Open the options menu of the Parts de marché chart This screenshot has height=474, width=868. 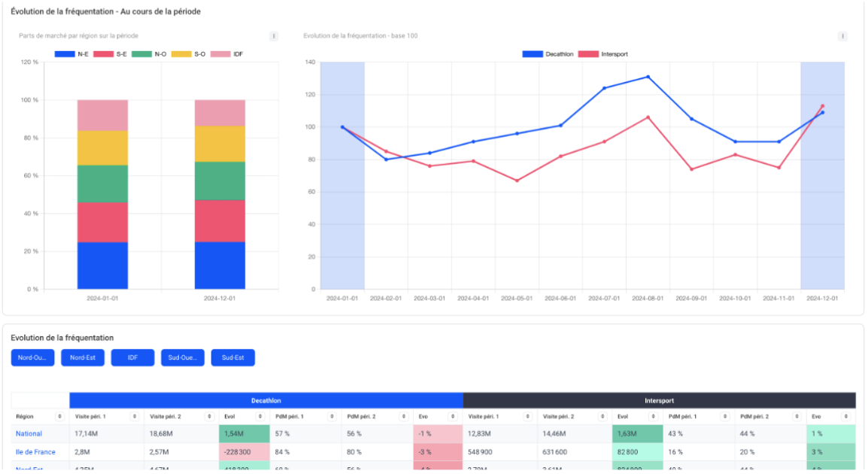(x=274, y=36)
